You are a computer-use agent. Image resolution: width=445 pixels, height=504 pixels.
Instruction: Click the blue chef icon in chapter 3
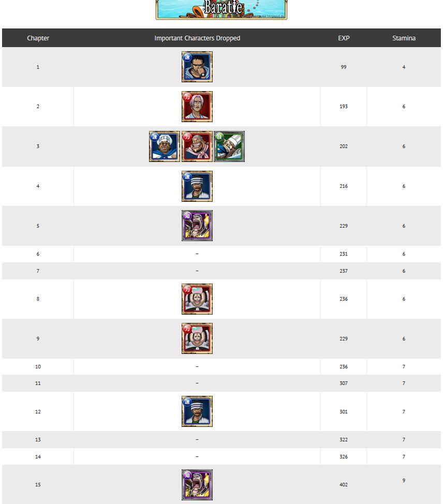tap(165, 146)
